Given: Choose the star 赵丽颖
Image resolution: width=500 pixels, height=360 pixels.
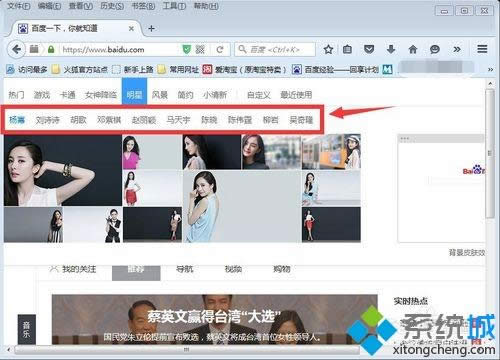Looking at the screenshot, I should tap(144, 120).
